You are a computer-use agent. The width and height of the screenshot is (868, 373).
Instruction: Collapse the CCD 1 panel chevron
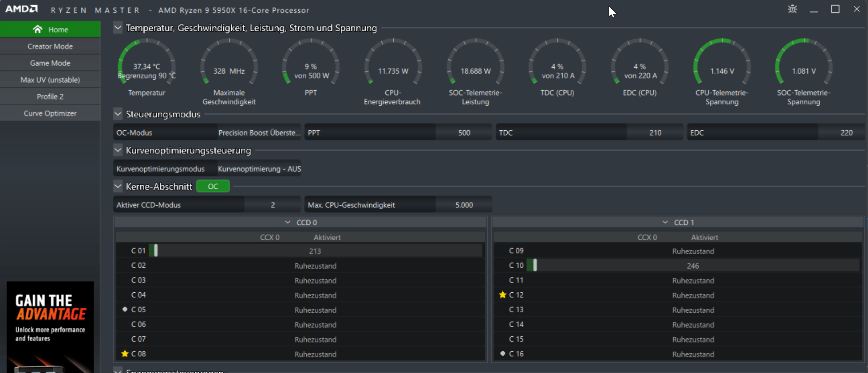click(665, 222)
